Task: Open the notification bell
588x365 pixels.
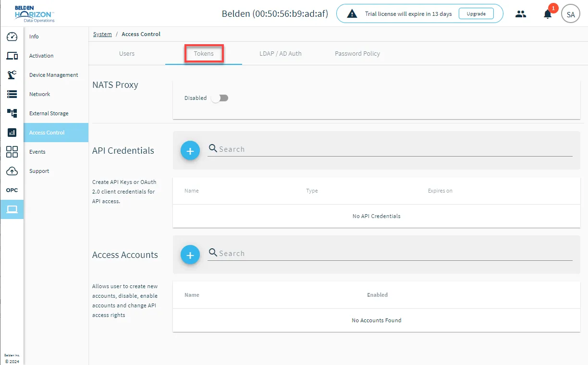Action: (x=548, y=14)
